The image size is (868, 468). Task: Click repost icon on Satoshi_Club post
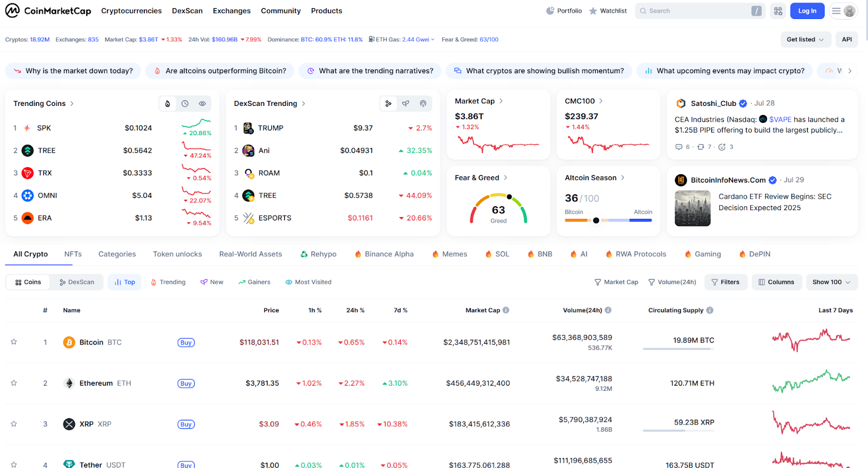[x=700, y=147]
